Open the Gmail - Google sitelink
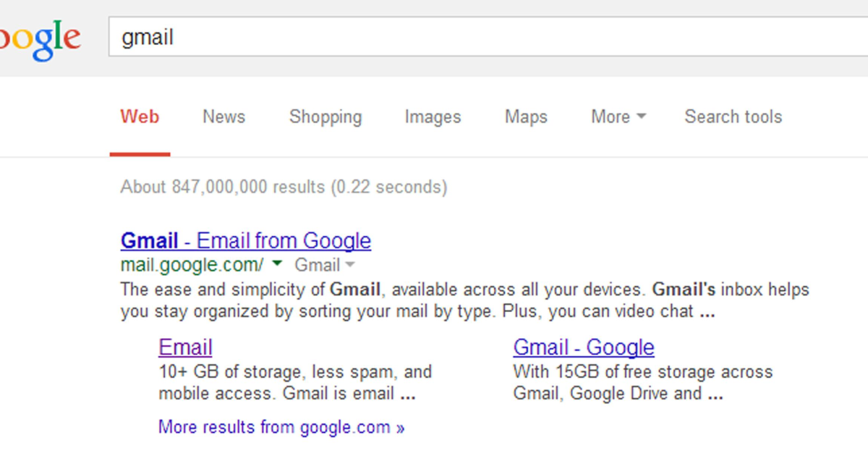Viewport: 868px width, 456px height. tap(584, 347)
